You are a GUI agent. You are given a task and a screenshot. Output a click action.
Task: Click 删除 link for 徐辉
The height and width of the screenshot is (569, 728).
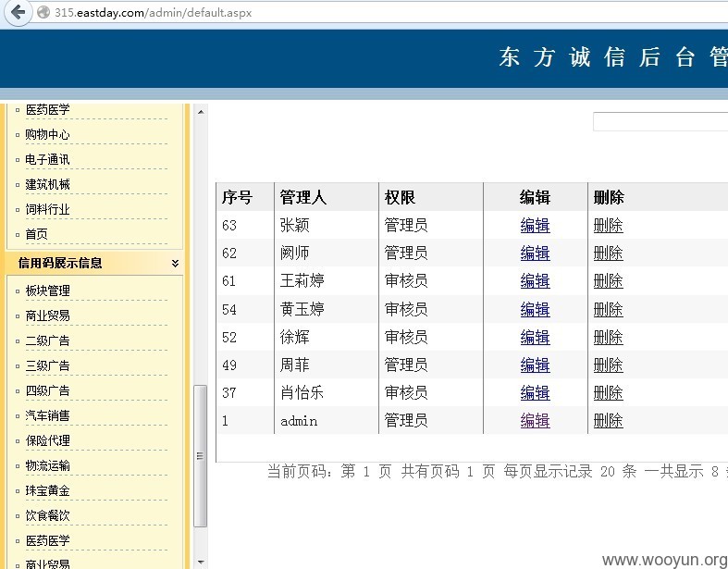tap(609, 337)
